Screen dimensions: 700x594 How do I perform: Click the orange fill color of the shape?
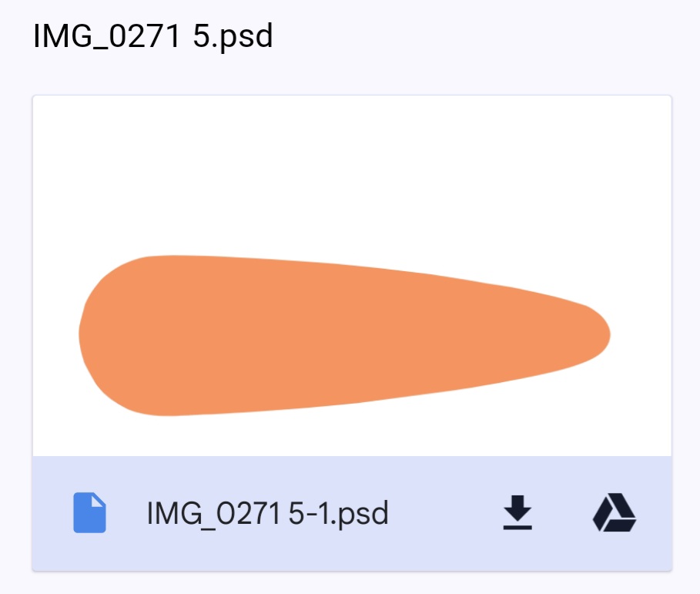tap(313, 335)
